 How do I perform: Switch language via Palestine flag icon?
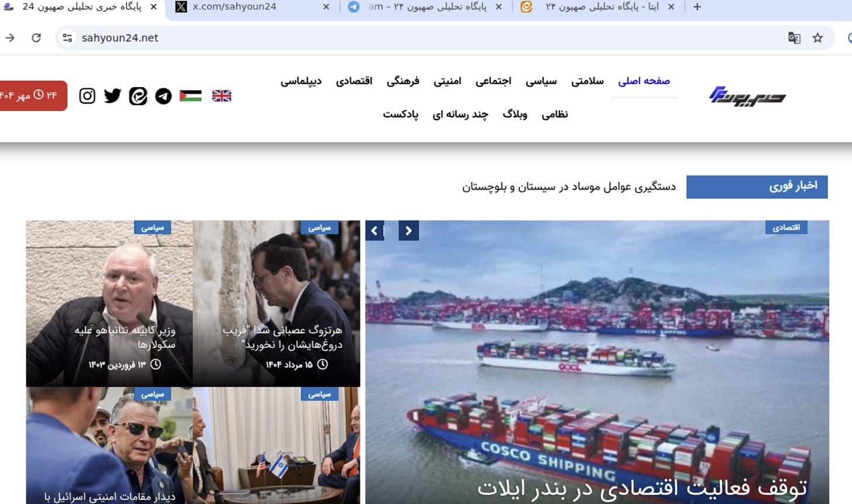pos(191,96)
